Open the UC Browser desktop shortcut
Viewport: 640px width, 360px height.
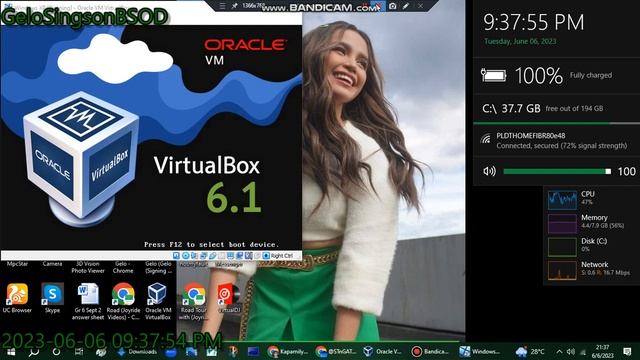(17, 298)
